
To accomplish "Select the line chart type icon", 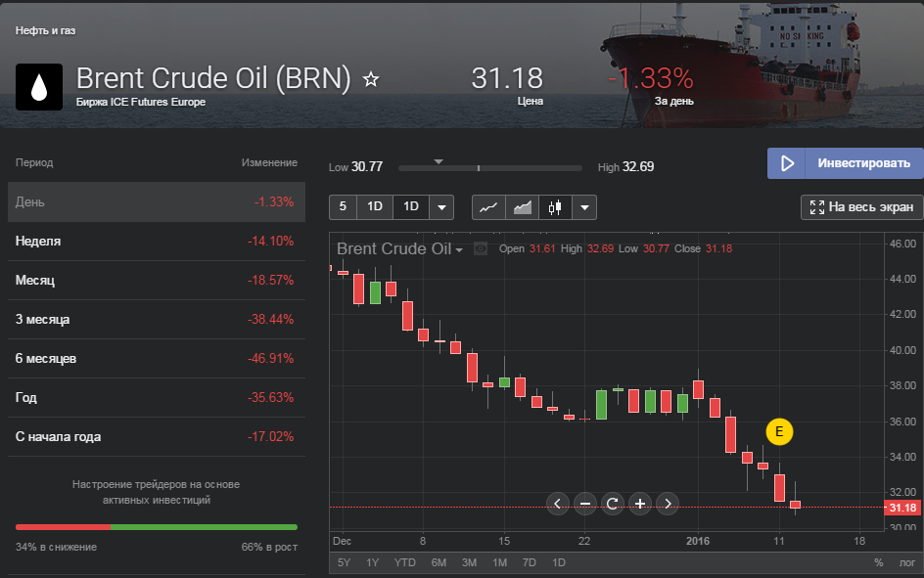I will 488,207.
